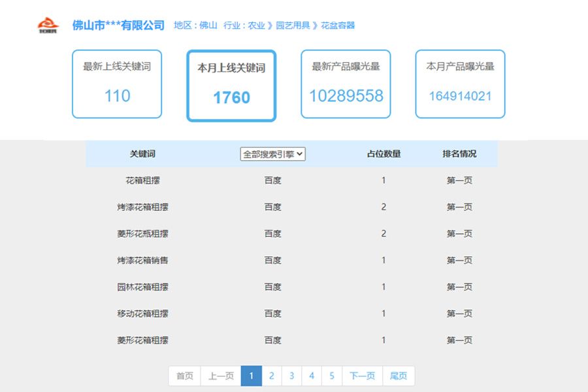Jump to the 尾页 last page
Image resolution: width=588 pixels, height=392 pixels.
tap(398, 376)
